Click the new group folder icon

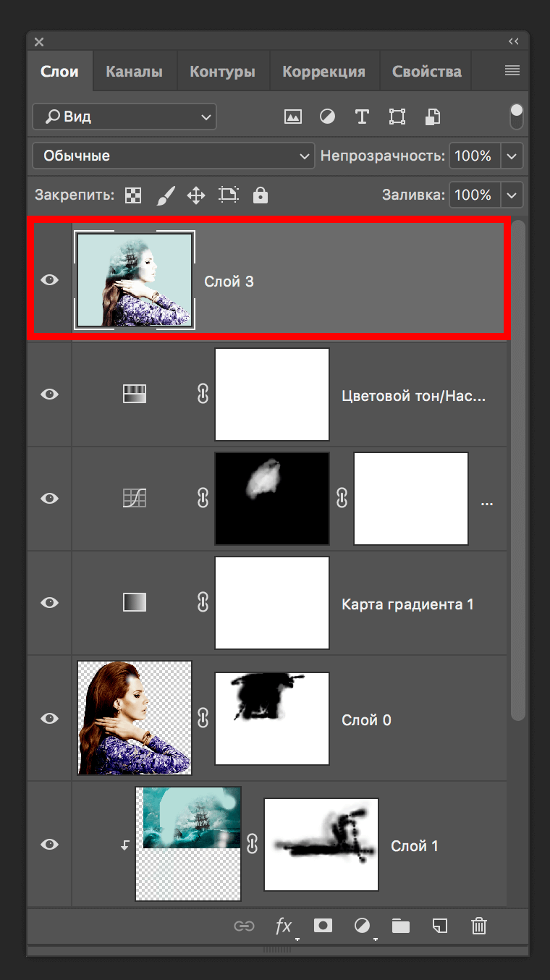tap(400, 925)
